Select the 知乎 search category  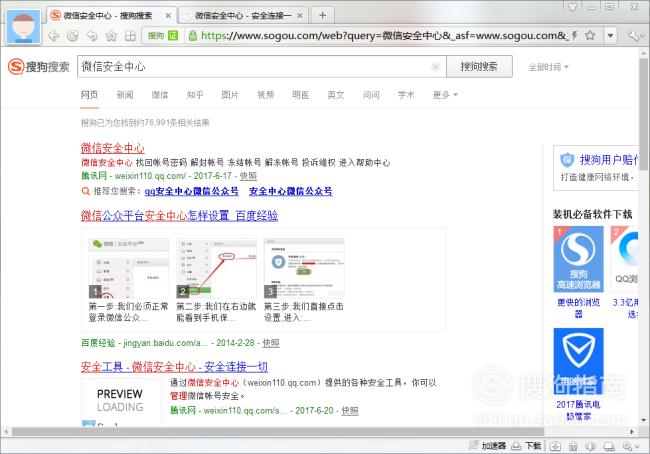[x=195, y=95]
